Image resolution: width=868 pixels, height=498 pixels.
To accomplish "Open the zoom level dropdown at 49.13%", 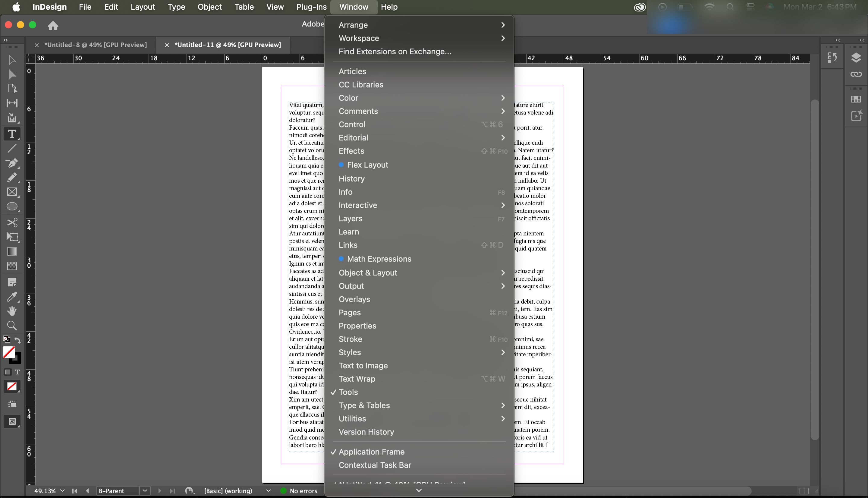I will (x=62, y=490).
